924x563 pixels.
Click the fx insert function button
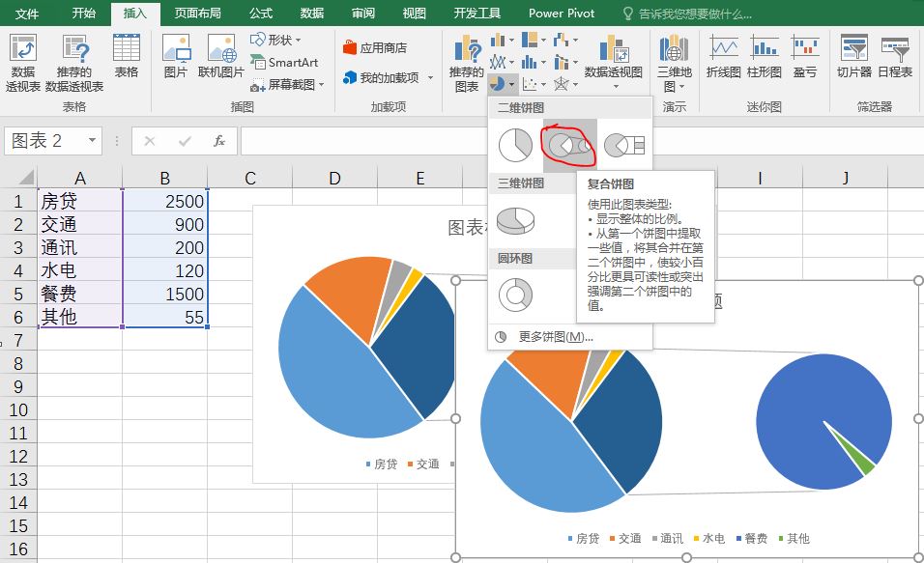(219, 141)
